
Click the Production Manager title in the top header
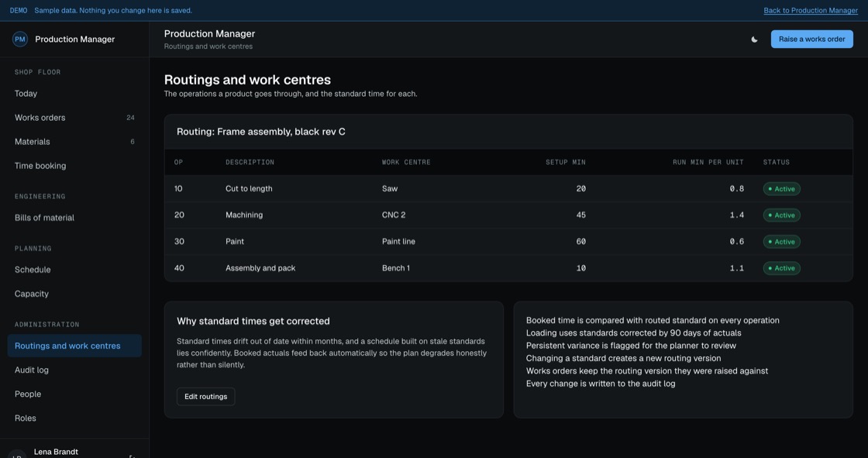coord(209,34)
